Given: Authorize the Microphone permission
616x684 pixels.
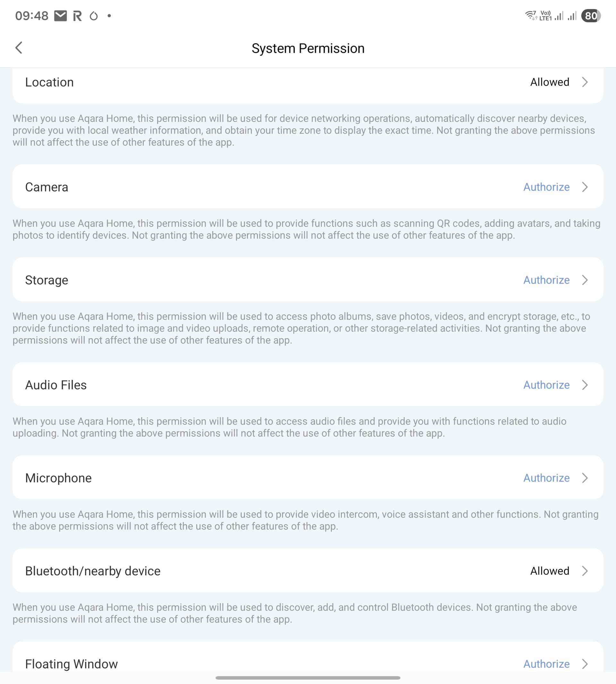Looking at the screenshot, I should [x=546, y=478].
